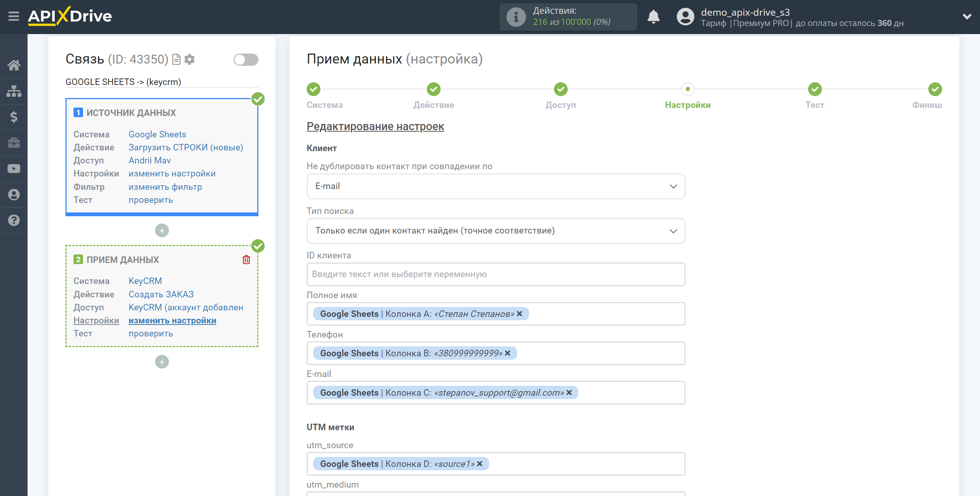
Task: Open the connections sitemap sidebar icon
Action: (14, 91)
